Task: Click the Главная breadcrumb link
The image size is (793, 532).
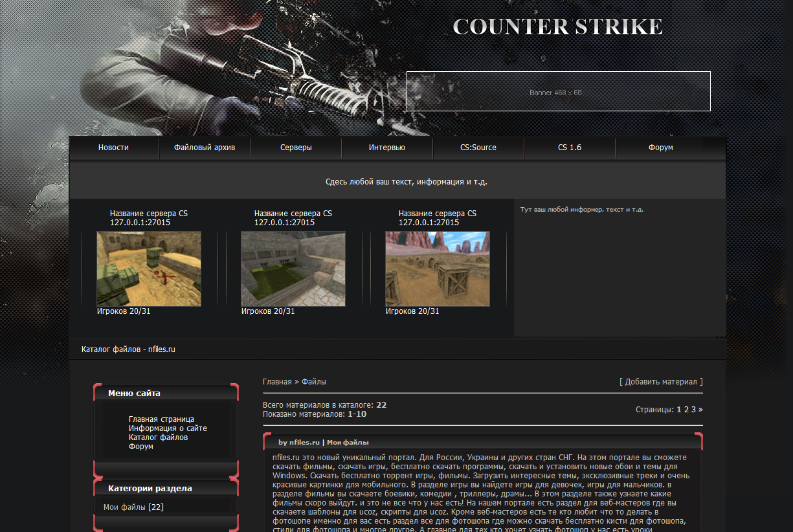Action: (277, 382)
